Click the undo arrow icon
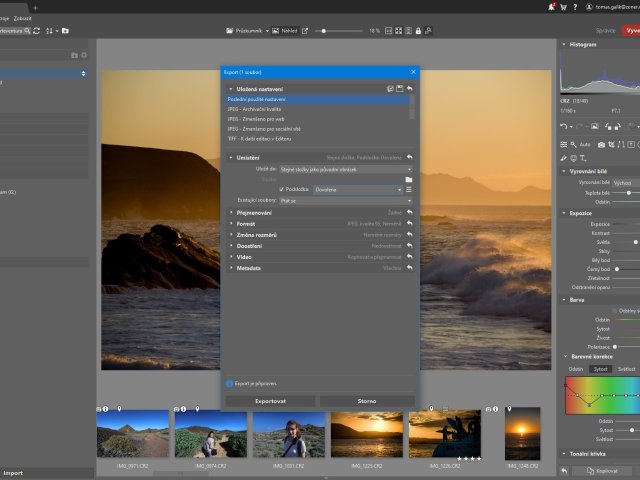This screenshot has width=640, height=480. [x=564, y=127]
